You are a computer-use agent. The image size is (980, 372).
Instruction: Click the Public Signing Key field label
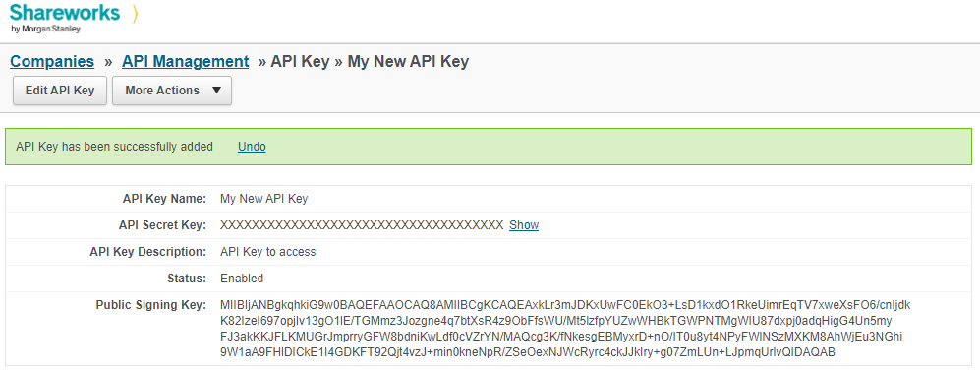[150, 305]
